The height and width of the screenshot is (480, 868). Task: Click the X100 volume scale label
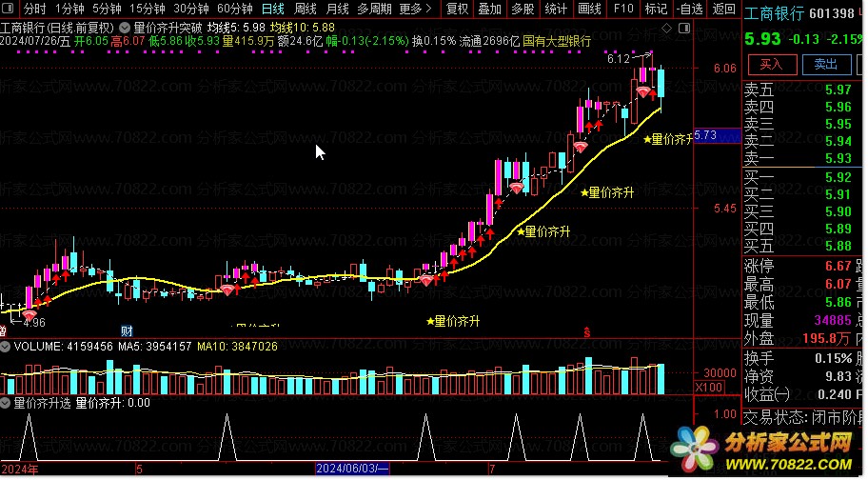click(708, 387)
